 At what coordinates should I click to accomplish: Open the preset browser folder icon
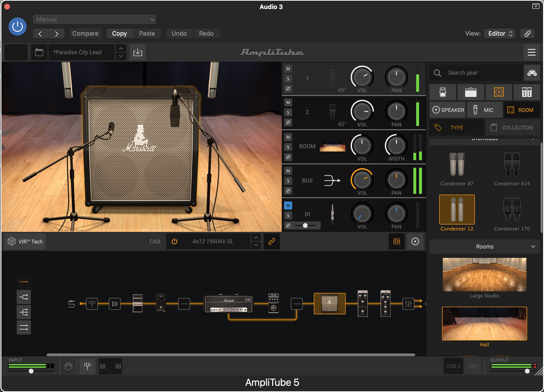tap(39, 52)
